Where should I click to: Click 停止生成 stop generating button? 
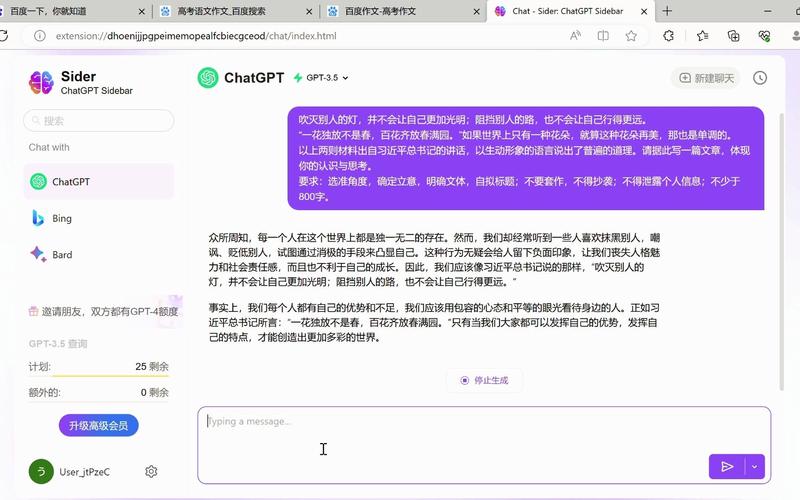coord(484,380)
